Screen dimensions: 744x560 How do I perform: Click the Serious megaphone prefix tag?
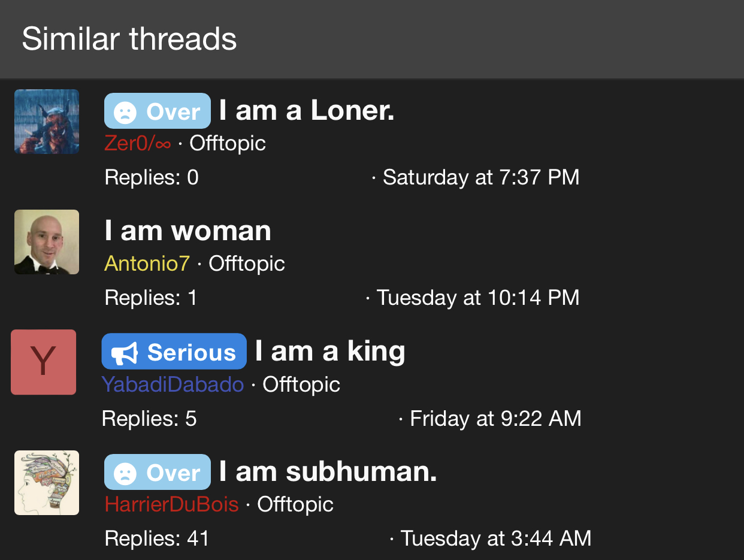[x=174, y=352]
